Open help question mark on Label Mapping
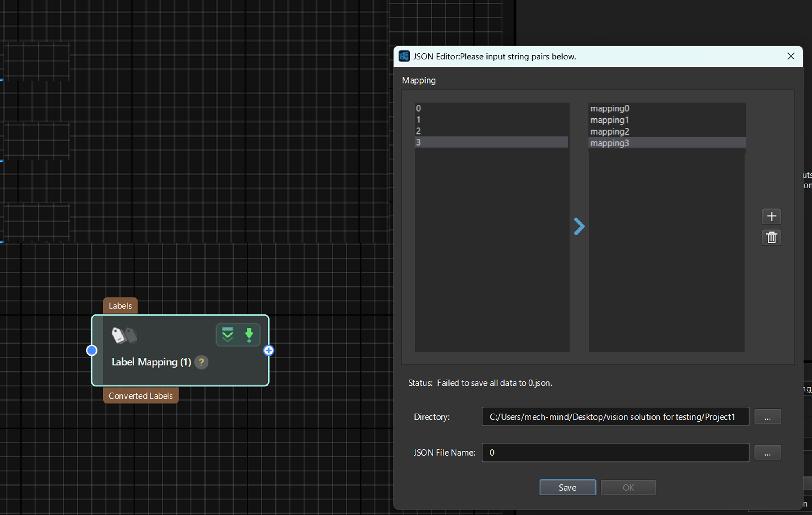Screen dimensions: 812x515 (201, 362)
